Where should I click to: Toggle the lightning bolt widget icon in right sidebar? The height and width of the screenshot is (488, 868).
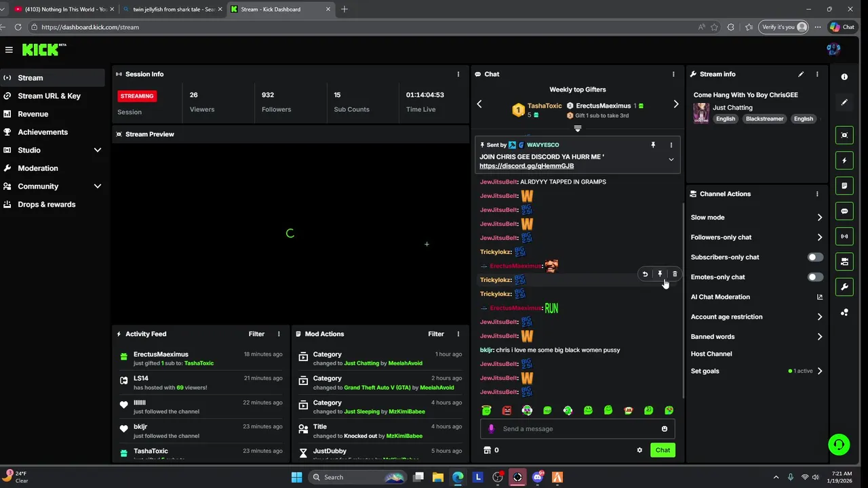844,161
